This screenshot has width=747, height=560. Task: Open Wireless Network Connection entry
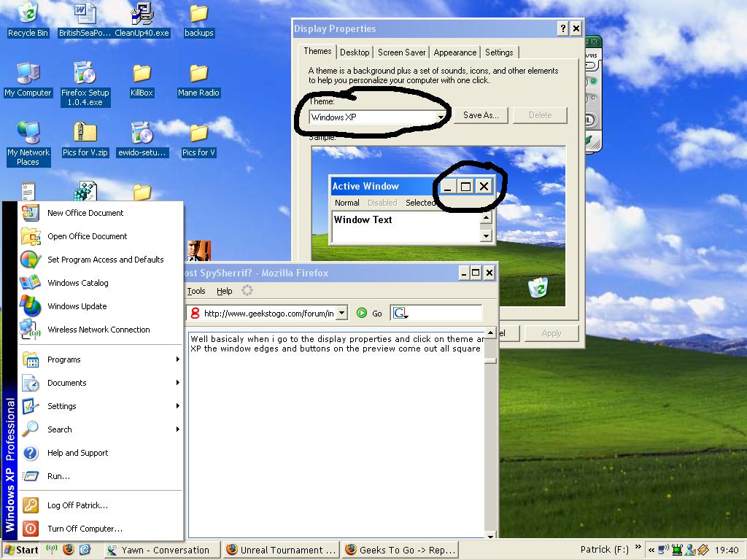[101, 330]
